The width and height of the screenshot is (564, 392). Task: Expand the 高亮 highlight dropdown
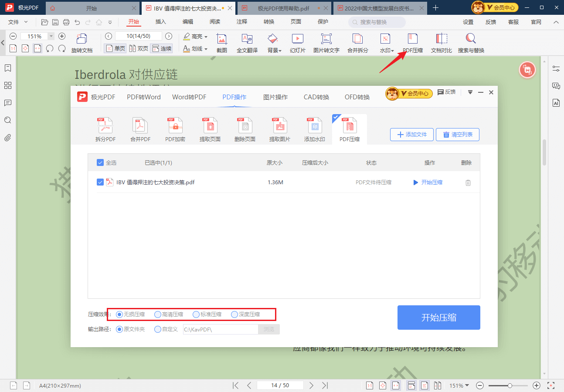tap(206, 37)
